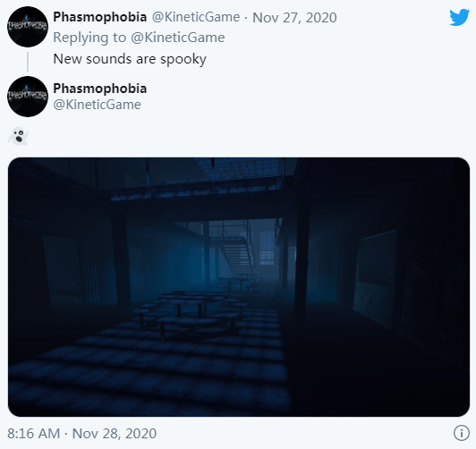This screenshot has width=476, height=449.
Task: Select the 'New sounds are spooky' text
Action: pyautogui.click(x=130, y=59)
